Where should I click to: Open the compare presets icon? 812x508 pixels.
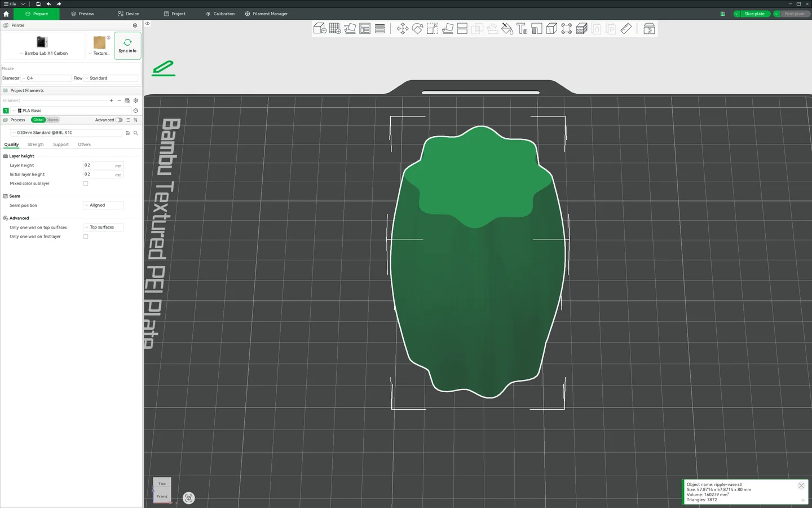(x=135, y=120)
